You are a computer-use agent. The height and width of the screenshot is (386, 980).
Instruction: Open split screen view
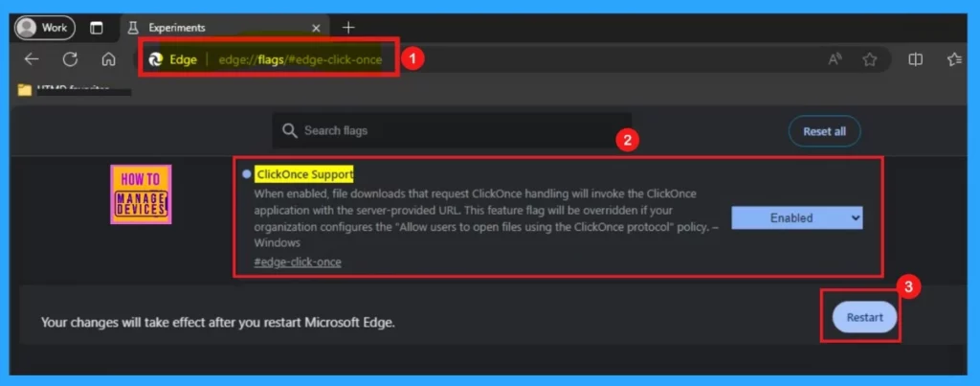(x=916, y=59)
